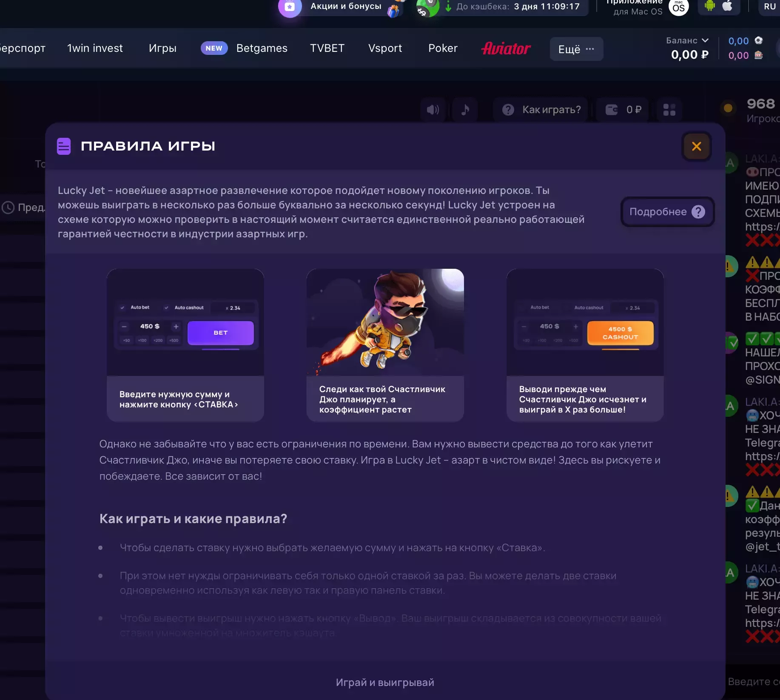780x700 pixels.
Task: Click the BET button illustration card
Action: [x=185, y=345]
